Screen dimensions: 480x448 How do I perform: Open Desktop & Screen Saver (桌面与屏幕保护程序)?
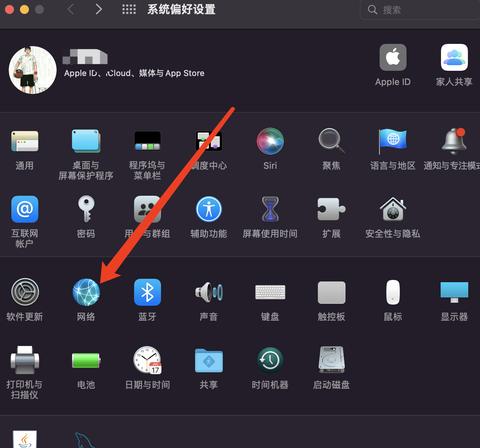pyautogui.click(x=86, y=141)
